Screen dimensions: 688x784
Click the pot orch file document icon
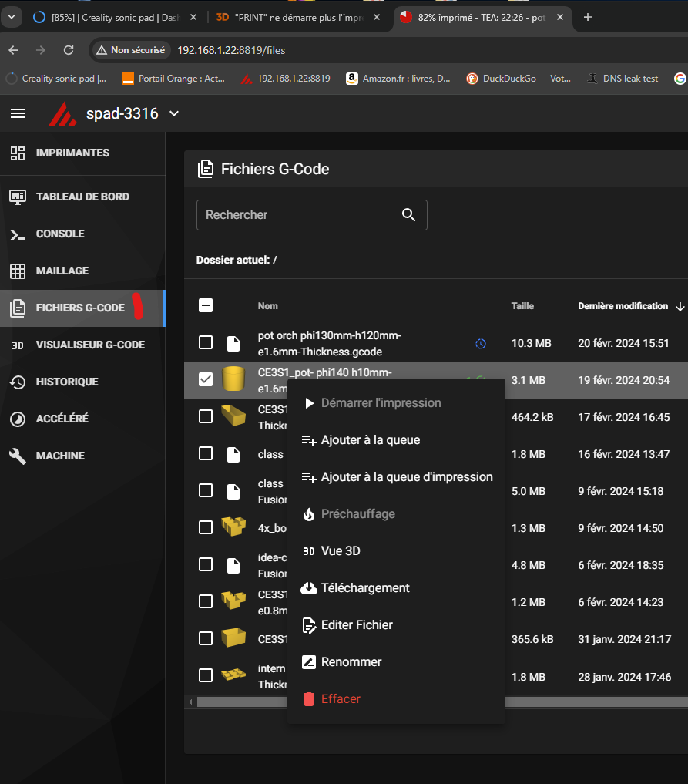[233, 344]
